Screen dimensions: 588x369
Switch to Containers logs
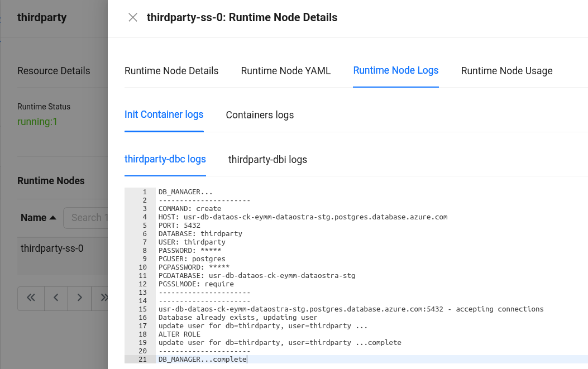coord(260,115)
